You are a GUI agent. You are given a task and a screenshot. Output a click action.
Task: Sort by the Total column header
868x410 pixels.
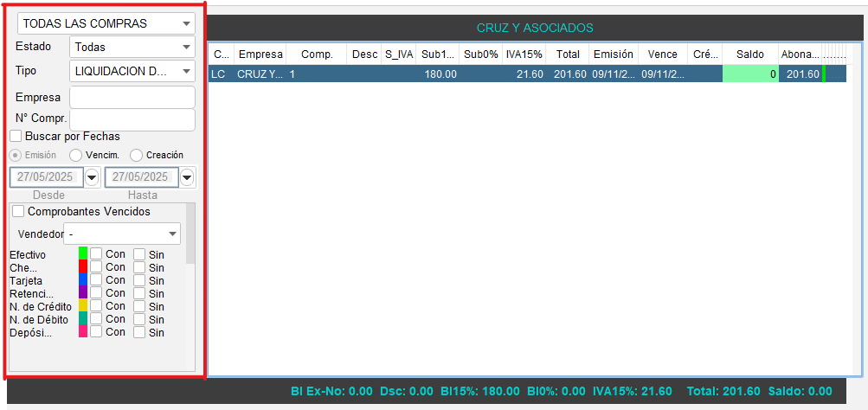[569, 54]
